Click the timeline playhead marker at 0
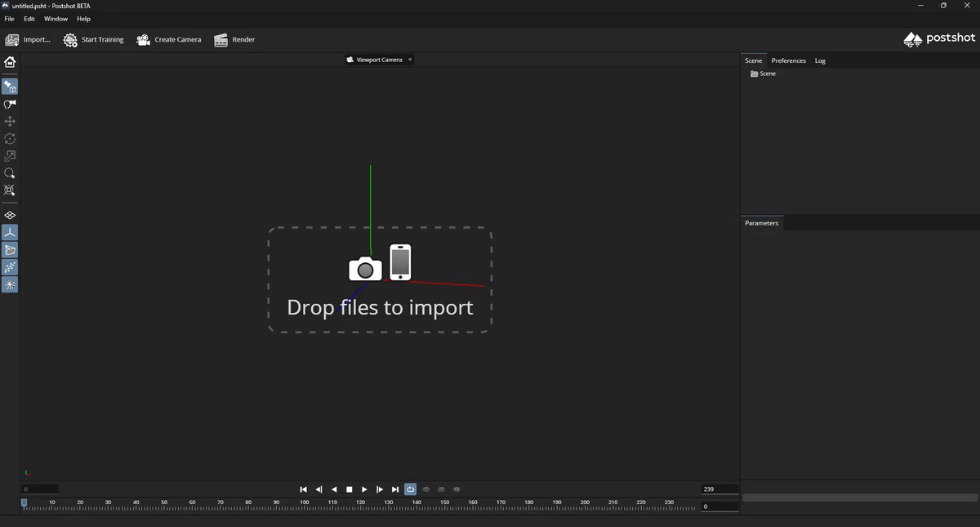980x527 pixels. coord(24,503)
